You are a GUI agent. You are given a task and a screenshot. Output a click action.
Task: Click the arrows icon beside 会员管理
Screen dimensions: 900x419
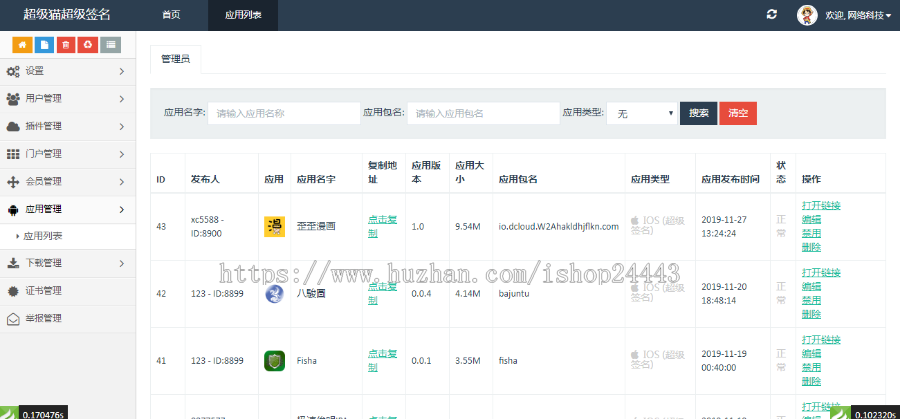(13, 182)
